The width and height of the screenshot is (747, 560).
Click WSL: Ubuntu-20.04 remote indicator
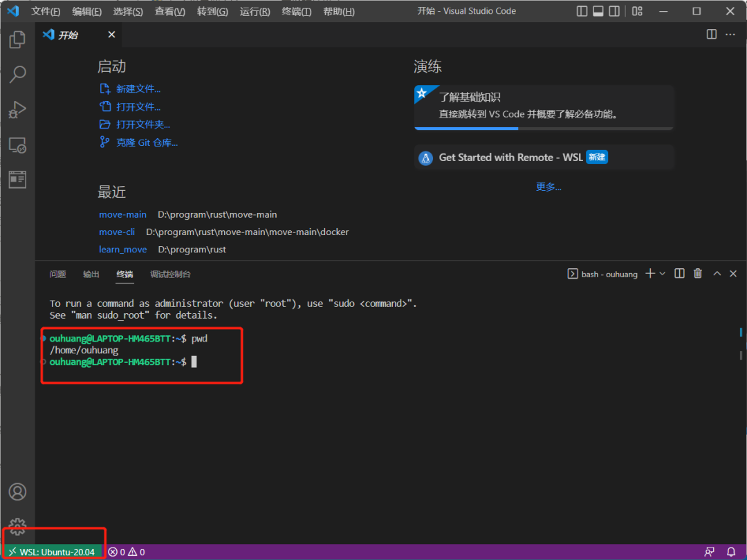[51, 552]
